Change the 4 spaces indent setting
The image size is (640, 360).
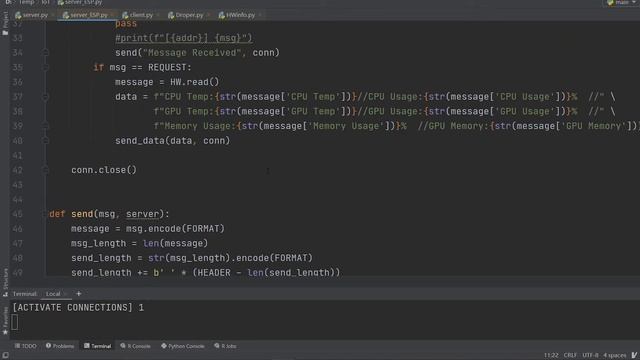coord(614,355)
